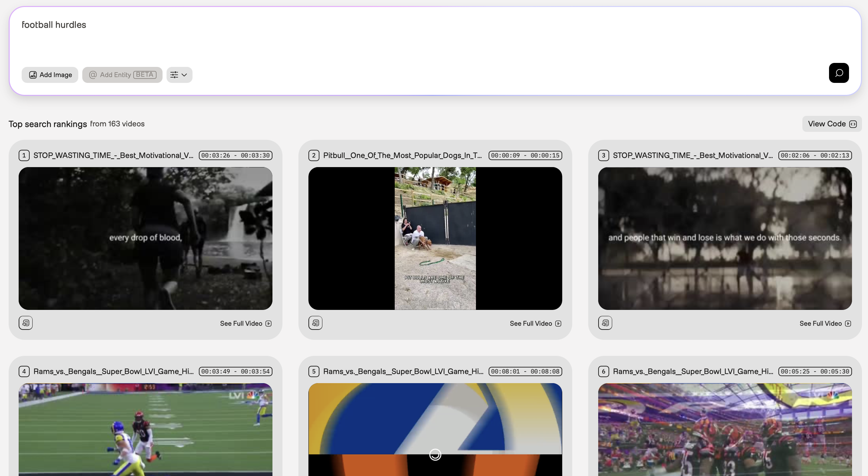Click transcript icon under Pitbull result
This screenshot has width=868, height=476.
(315, 323)
